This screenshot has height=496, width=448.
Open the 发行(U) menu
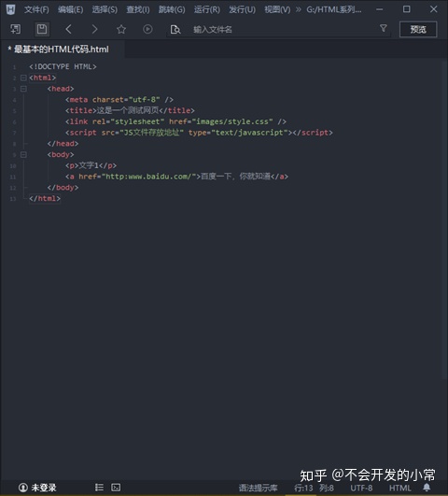coord(242,9)
